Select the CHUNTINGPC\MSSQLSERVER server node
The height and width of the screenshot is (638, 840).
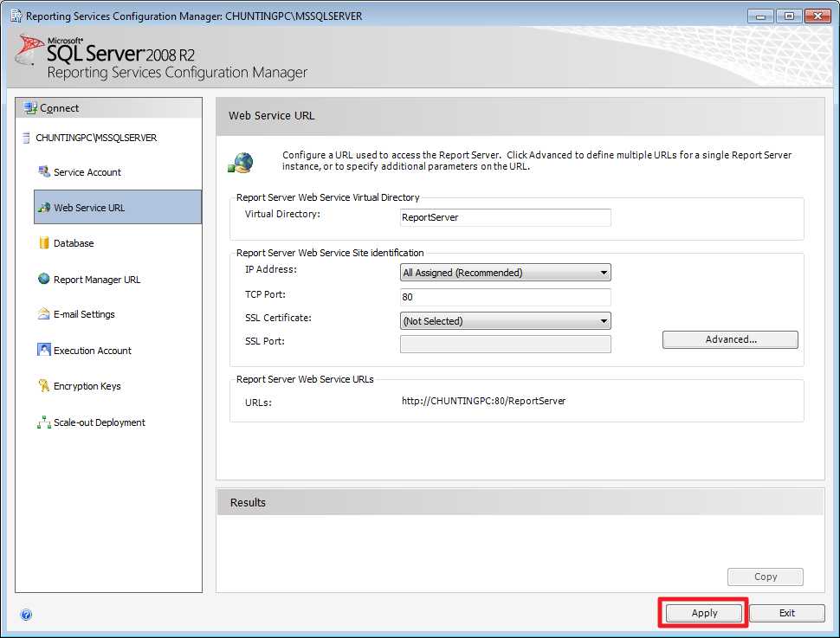point(96,138)
